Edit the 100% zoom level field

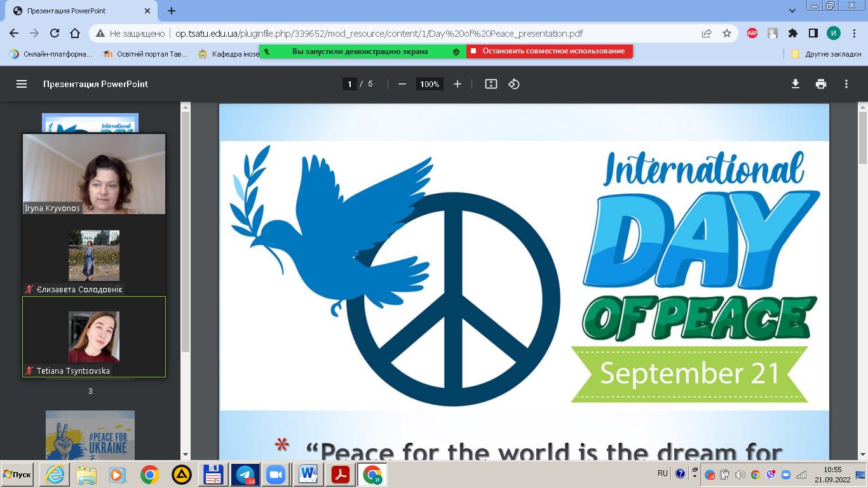click(430, 84)
